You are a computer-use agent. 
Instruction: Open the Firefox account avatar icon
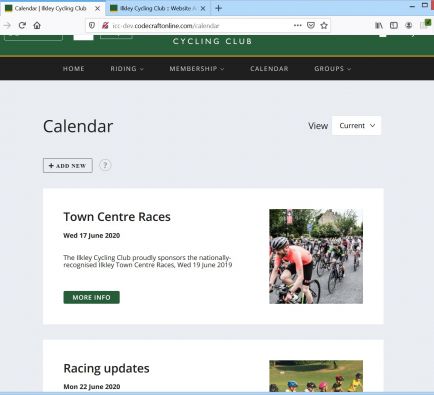point(408,25)
